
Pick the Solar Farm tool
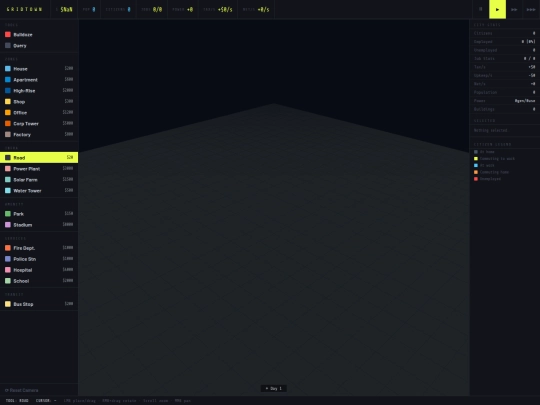(39, 180)
